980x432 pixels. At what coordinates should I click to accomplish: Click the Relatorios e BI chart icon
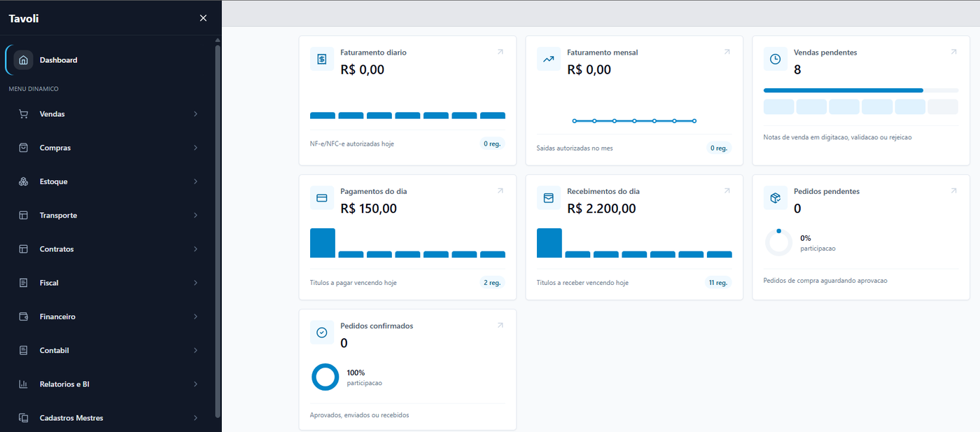click(23, 384)
